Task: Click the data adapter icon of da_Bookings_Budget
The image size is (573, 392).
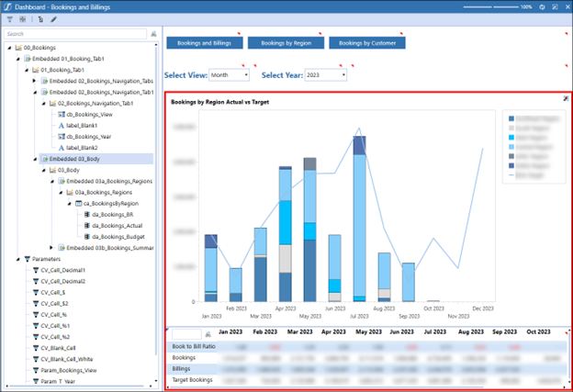Action: pyautogui.click(x=87, y=237)
